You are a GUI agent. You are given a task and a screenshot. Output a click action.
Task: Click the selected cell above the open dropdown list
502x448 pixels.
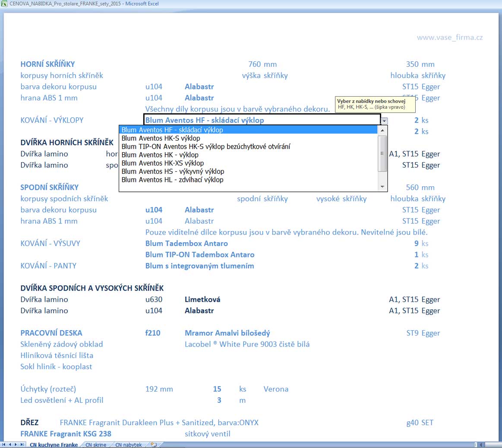pyautogui.click(x=262, y=120)
